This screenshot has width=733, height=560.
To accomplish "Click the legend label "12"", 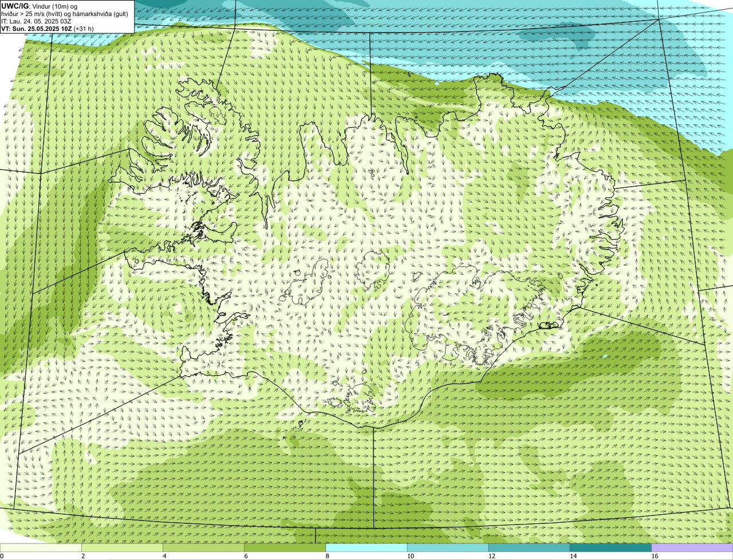I will tap(491, 556).
